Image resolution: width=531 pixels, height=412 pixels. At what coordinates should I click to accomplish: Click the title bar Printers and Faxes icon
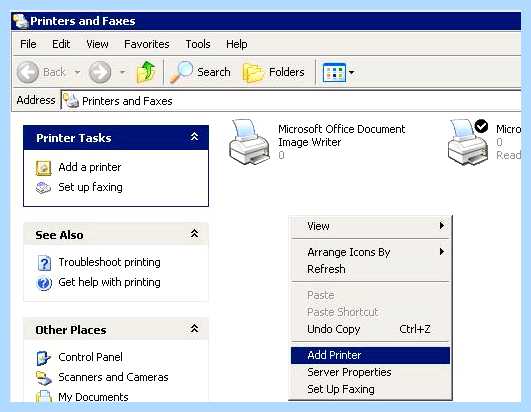click(20, 21)
